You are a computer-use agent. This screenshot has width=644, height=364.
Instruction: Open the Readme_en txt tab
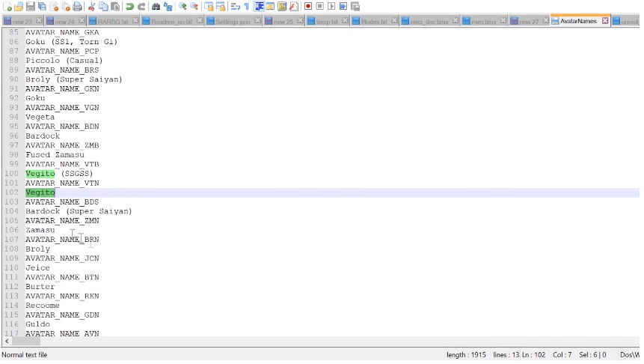[171, 22]
